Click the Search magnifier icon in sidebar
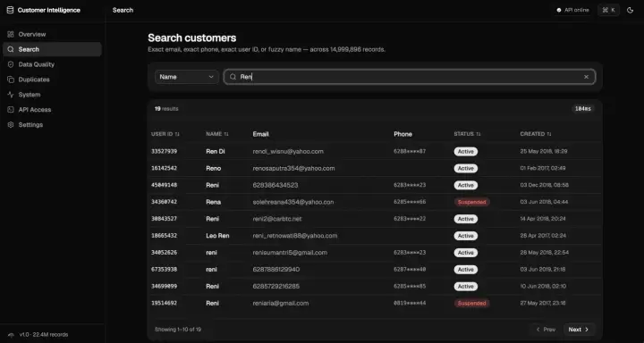Image resolution: width=644 pixels, height=343 pixels. coord(11,49)
